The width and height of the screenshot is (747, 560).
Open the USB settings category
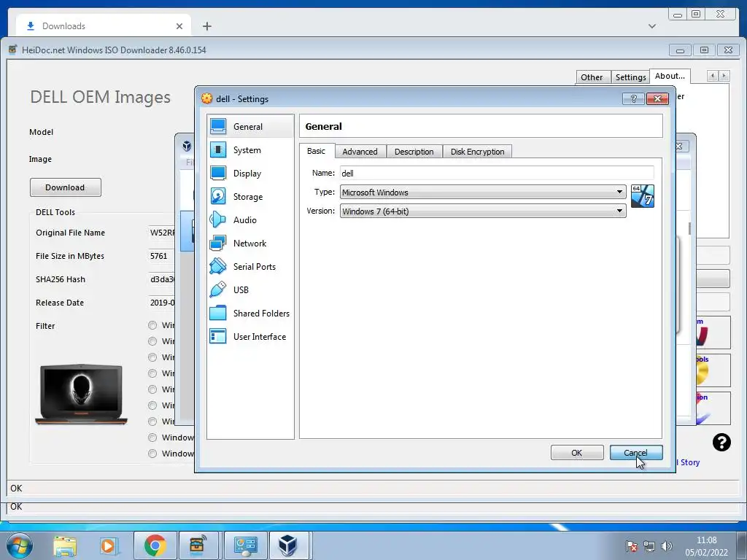[x=250, y=290]
